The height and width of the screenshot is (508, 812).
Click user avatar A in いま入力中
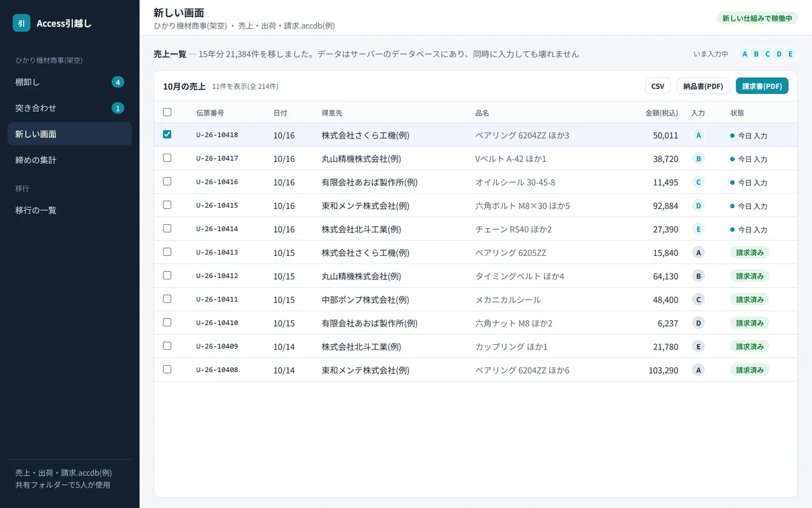[x=745, y=54]
